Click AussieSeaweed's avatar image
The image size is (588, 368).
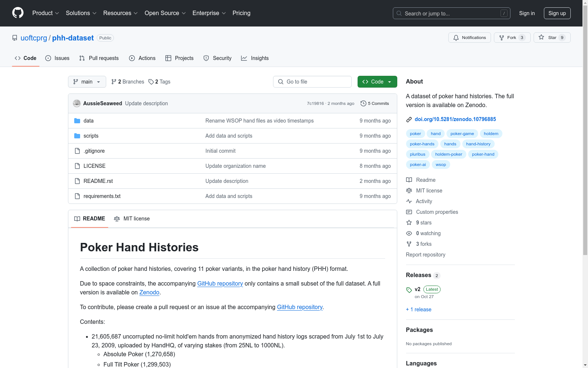[x=77, y=103]
